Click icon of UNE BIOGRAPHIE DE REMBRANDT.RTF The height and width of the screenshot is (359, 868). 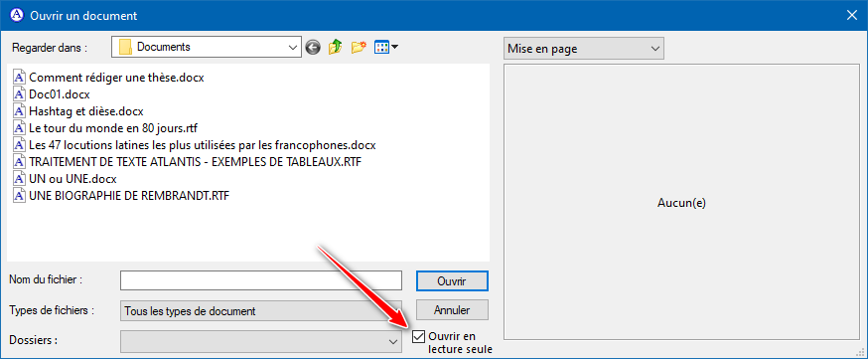pyautogui.click(x=20, y=196)
